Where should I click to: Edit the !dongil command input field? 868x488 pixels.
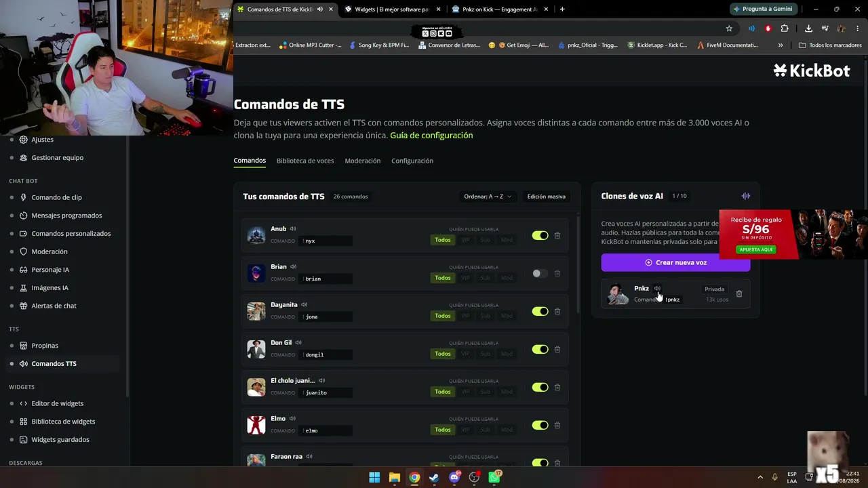(327, 354)
